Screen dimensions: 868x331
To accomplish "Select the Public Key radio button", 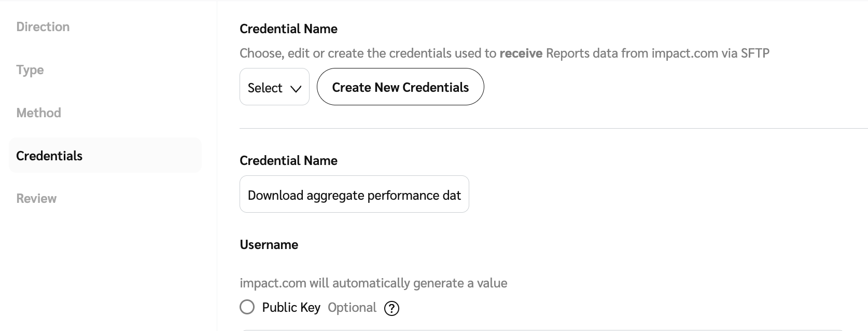I will (x=247, y=307).
